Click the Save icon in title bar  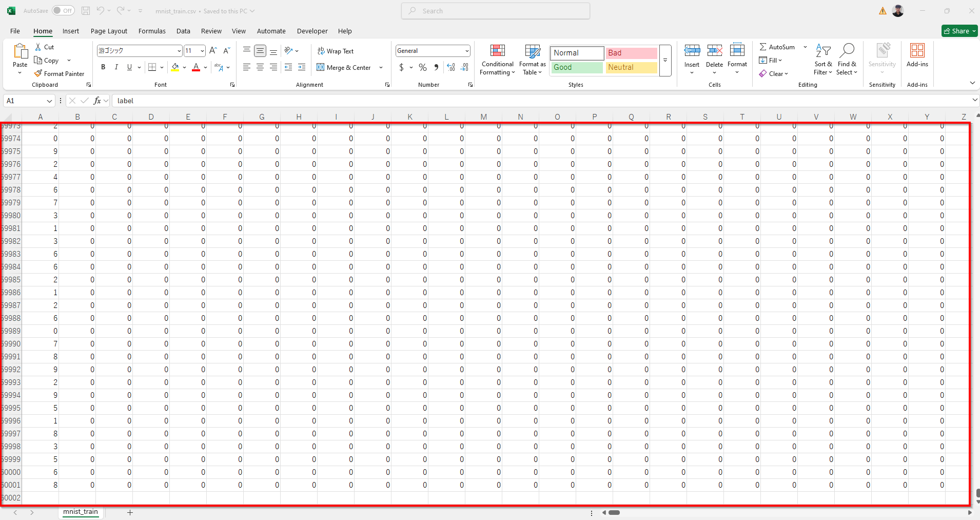(x=86, y=11)
